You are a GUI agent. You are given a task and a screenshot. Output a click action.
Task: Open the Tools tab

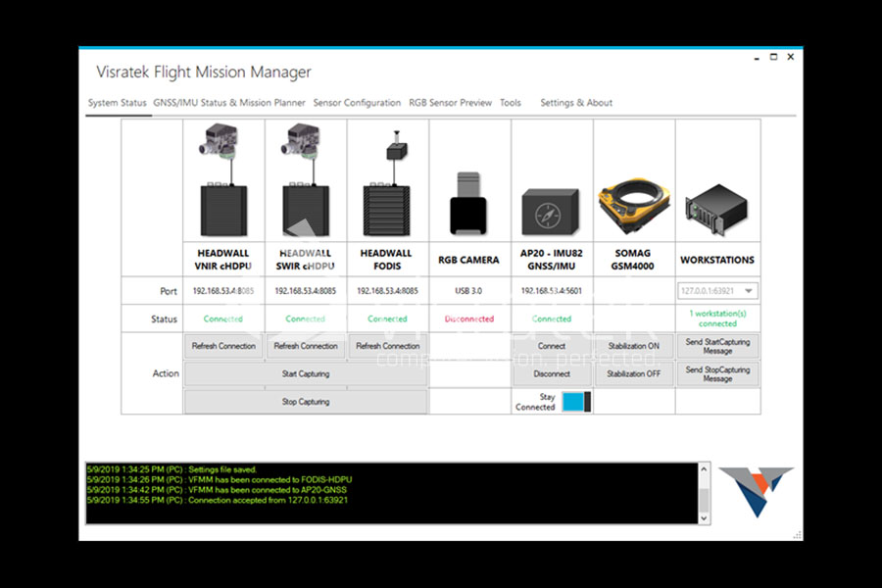click(511, 103)
